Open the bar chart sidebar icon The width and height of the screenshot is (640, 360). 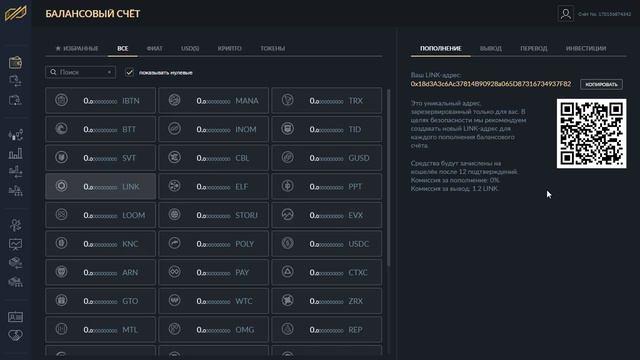[x=16, y=153]
